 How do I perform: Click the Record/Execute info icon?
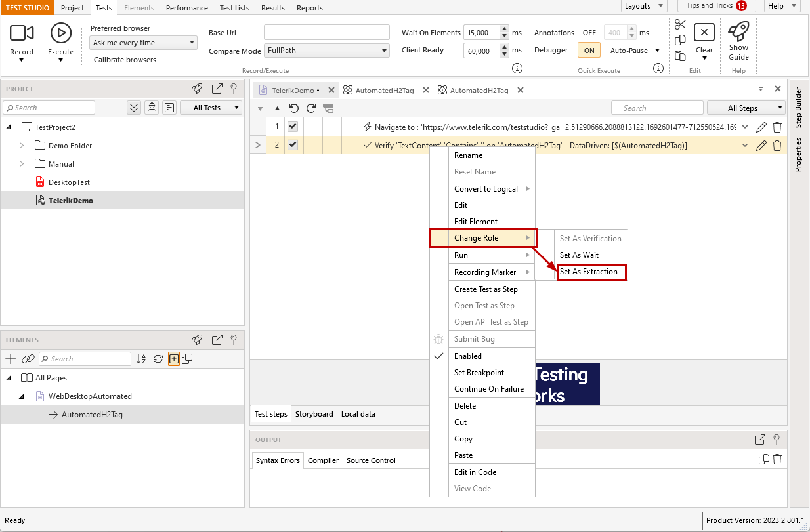click(517, 68)
